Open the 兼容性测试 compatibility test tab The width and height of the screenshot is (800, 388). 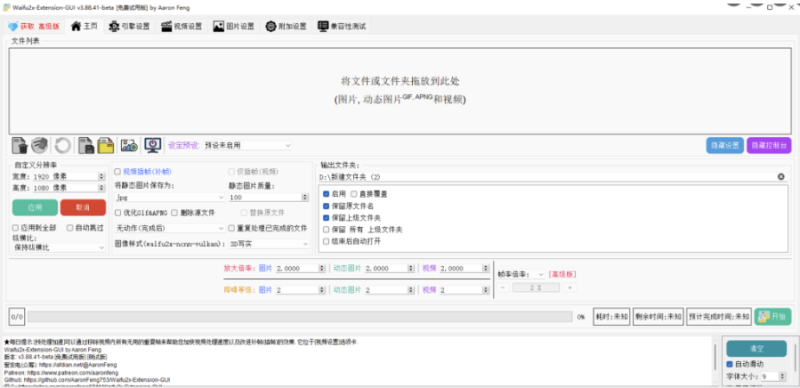coord(341,26)
